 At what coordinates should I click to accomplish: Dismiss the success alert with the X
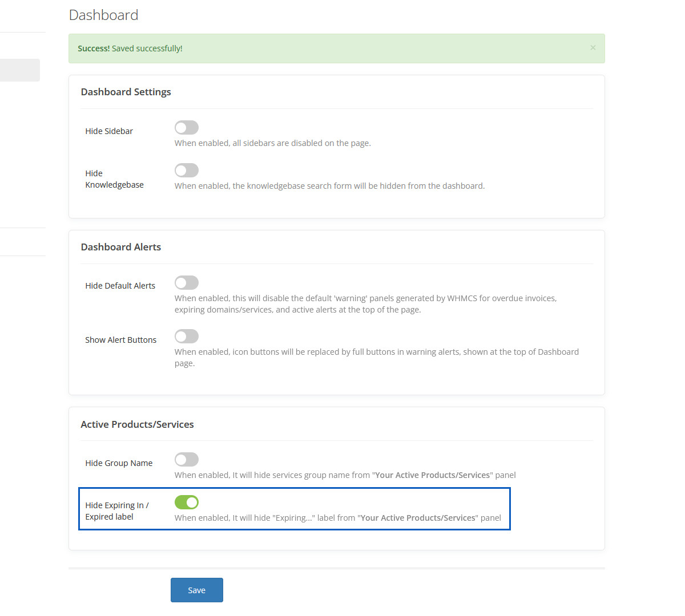click(593, 48)
